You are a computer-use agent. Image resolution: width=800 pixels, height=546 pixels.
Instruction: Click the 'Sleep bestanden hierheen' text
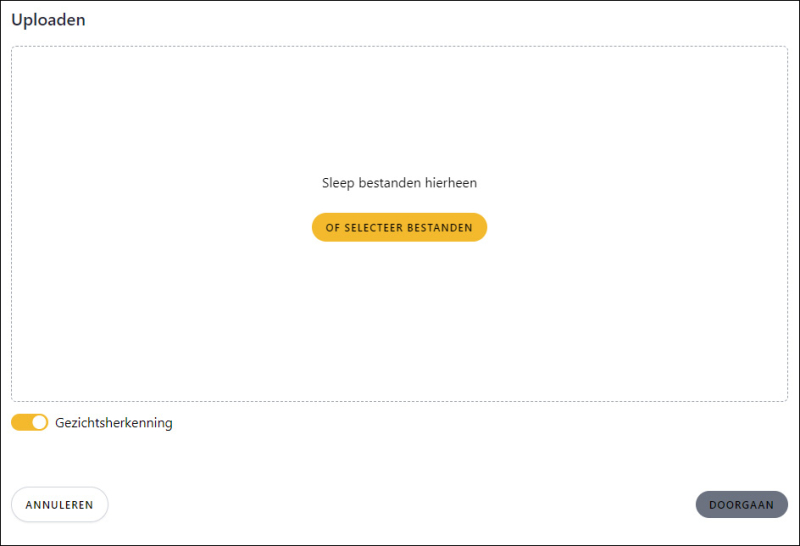coord(399,183)
